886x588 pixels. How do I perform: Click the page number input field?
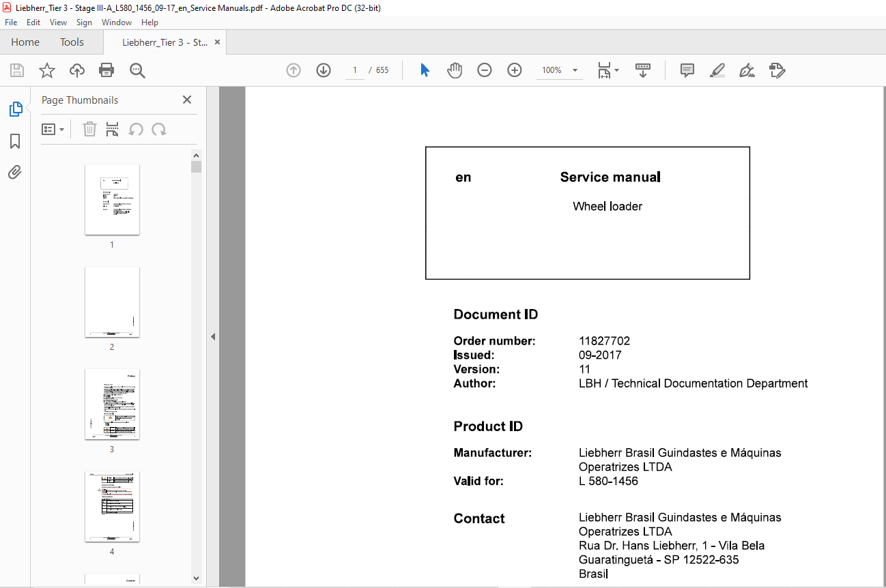click(355, 70)
